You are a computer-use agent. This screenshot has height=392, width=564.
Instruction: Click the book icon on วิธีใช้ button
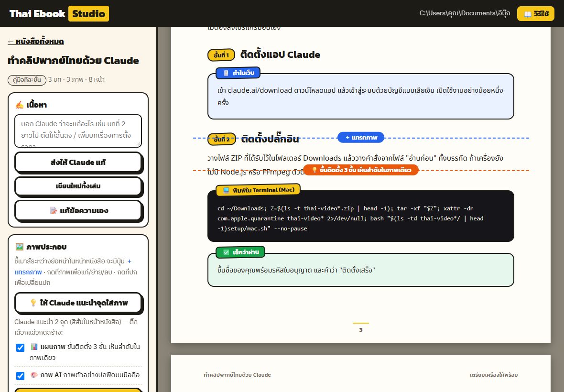point(527,14)
